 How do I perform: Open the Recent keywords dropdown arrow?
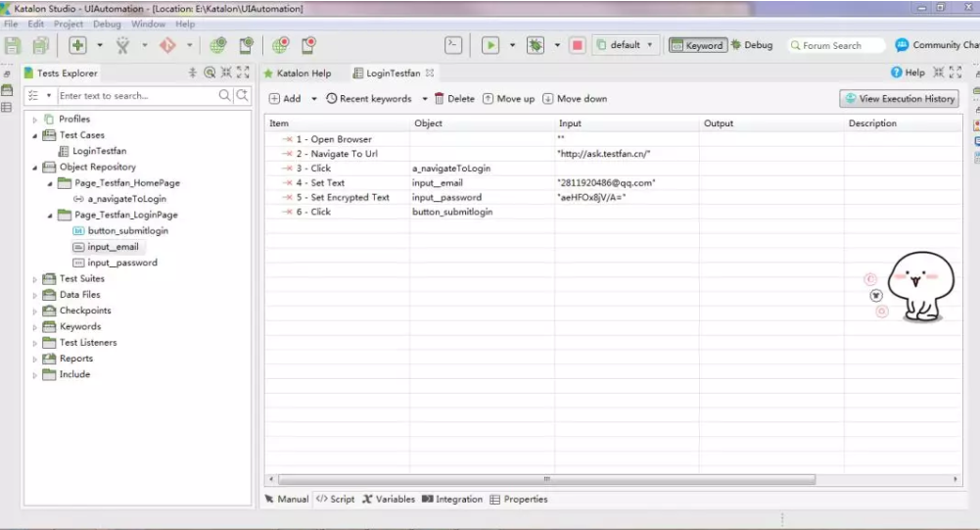tap(424, 99)
